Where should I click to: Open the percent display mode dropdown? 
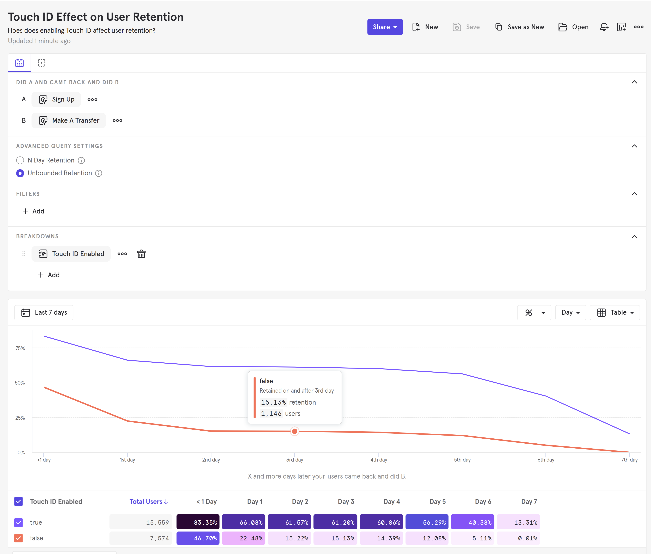[535, 313]
